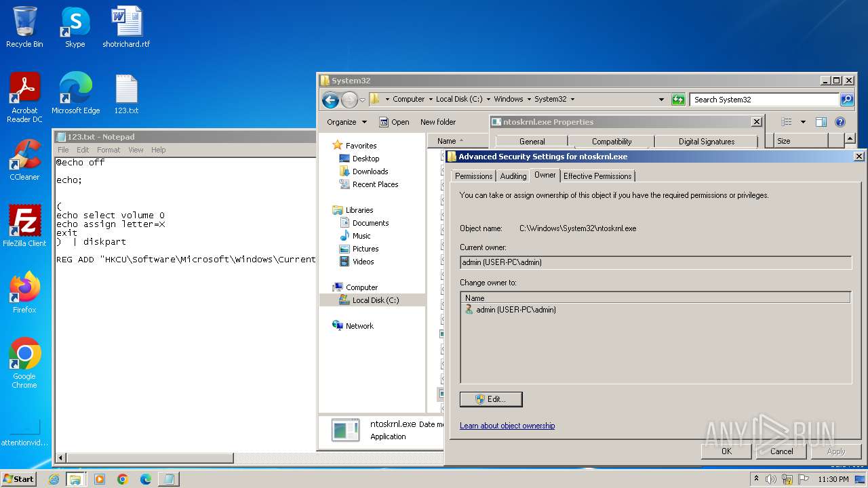Click New folder in Explorer toolbar
Viewport: 868px width, 488px height.
[438, 122]
